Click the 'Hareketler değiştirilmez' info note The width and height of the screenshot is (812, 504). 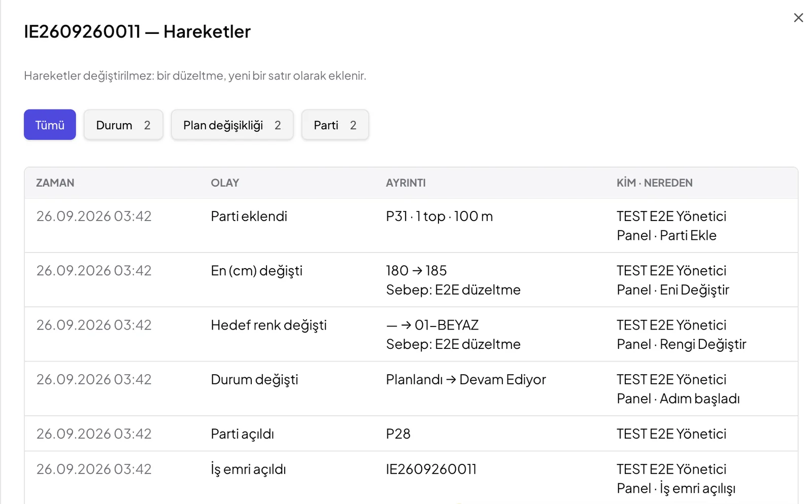point(195,76)
